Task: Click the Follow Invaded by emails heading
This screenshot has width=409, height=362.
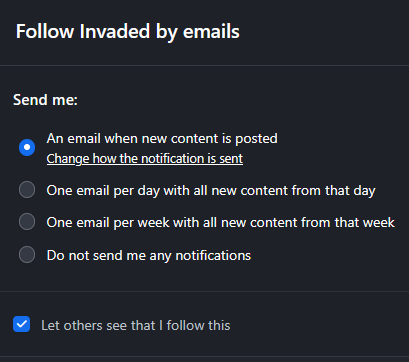Action: click(128, 32)
